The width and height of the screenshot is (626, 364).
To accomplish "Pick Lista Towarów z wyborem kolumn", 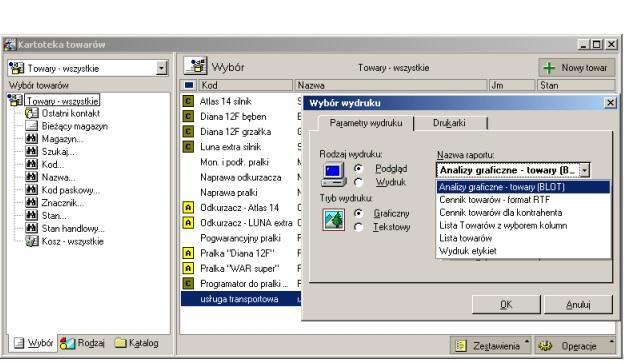I will click(523, 225).
